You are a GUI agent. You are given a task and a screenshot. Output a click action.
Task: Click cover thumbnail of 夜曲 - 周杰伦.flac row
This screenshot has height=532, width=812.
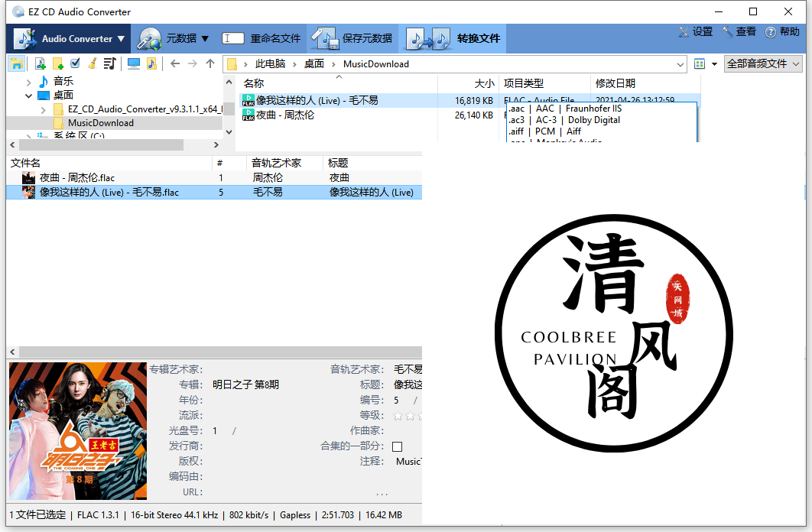(x=28, y=177)
